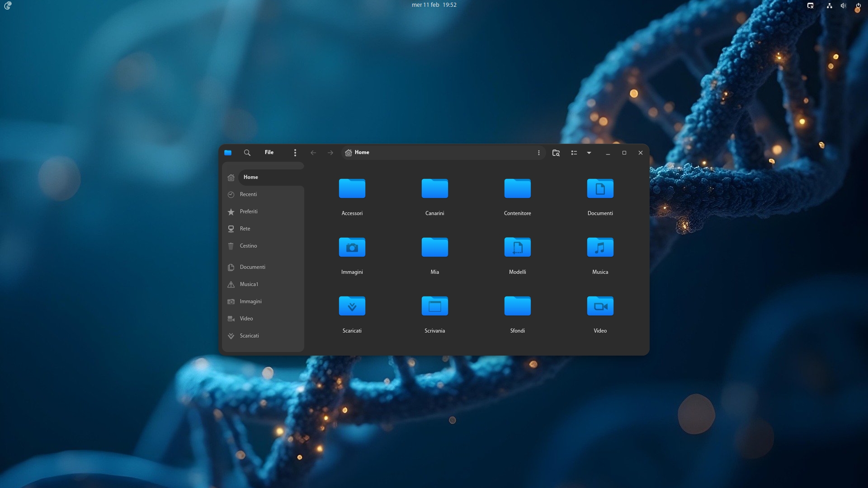Click the Scrivania desktop folder icon
The width and height of the screenshot is (868, 488).
click(434, 306)
